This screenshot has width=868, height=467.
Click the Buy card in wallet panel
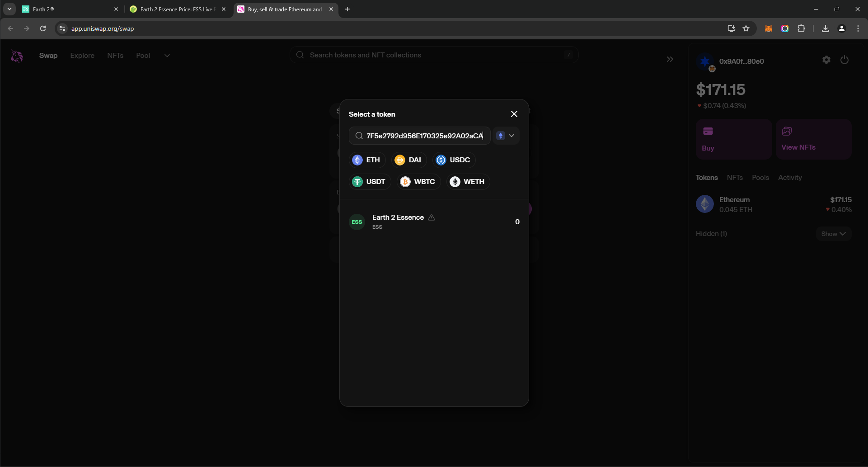(734, 139)
